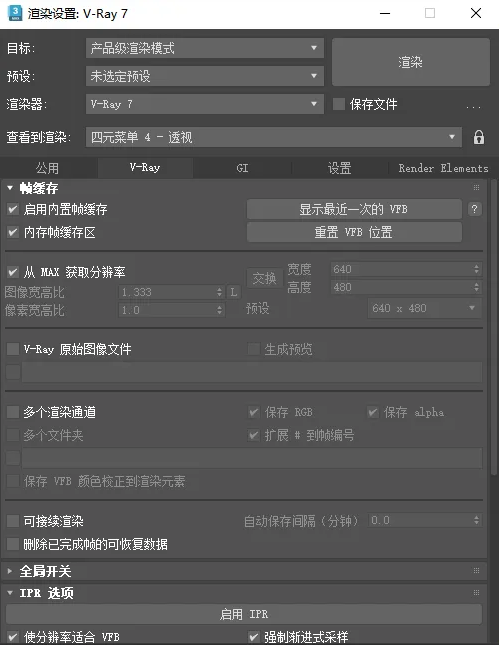Toggle 内存帧缓存区 checkbox

pyautogui.click(x=13, y=232)
